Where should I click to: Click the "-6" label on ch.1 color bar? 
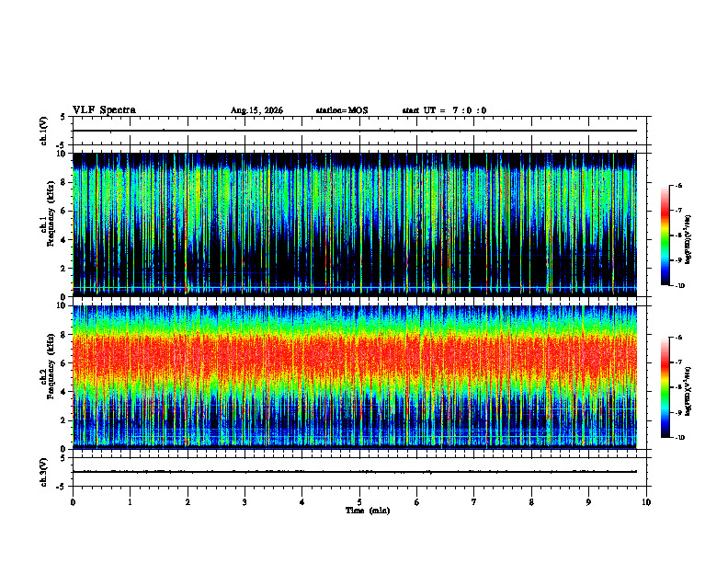coord(678,186)
